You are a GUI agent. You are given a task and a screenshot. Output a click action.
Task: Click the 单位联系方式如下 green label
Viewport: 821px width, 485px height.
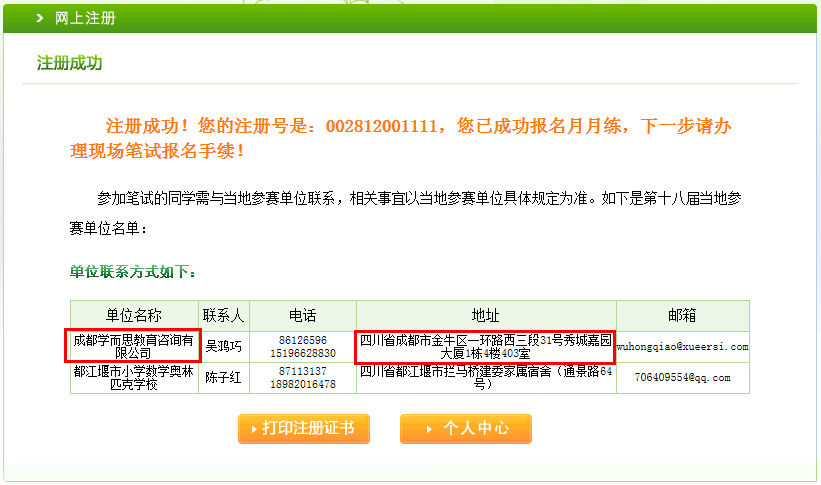pos(133,272)
